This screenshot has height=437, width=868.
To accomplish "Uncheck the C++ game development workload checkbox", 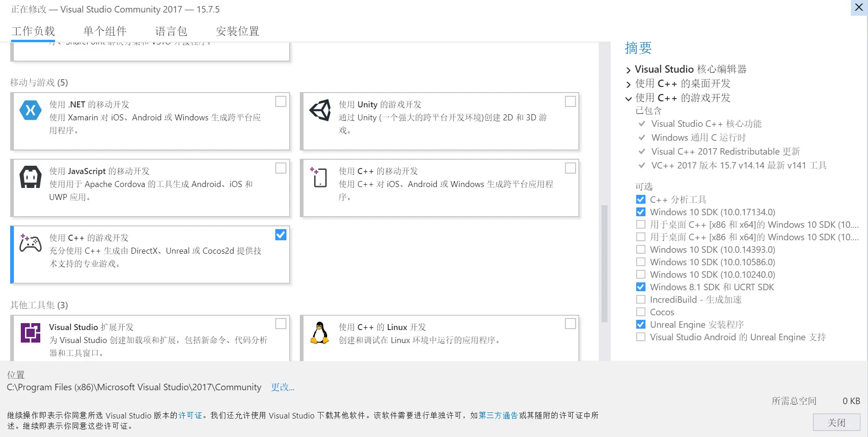I will click(x=281, y=235).
